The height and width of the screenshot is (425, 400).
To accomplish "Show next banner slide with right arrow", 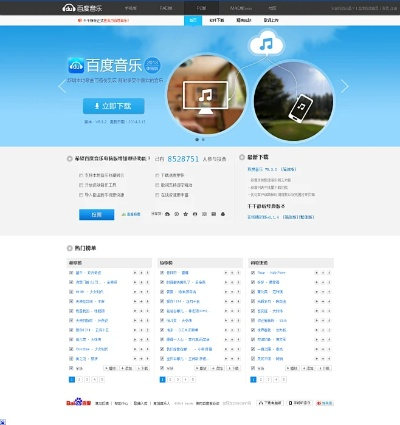I will 345,86.
